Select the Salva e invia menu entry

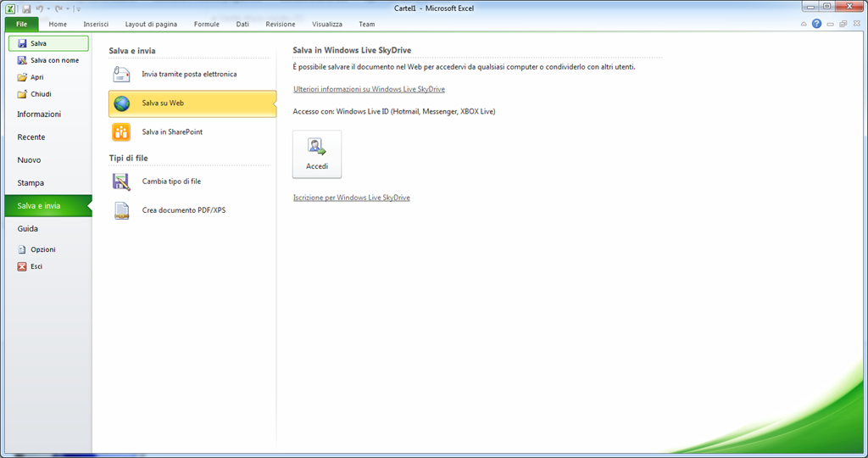coord(48,205)
